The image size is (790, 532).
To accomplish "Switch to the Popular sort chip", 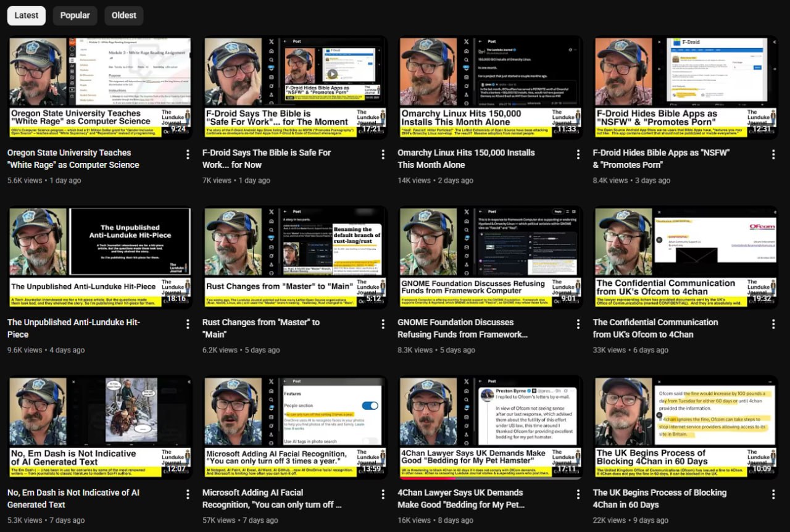I will click(75, 15).
